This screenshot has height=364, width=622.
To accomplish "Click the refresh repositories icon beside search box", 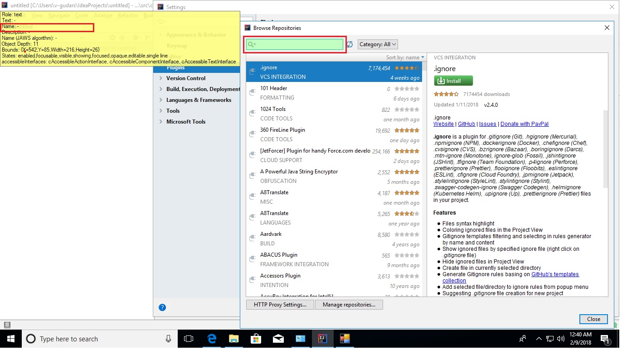I will click(350, 44).
